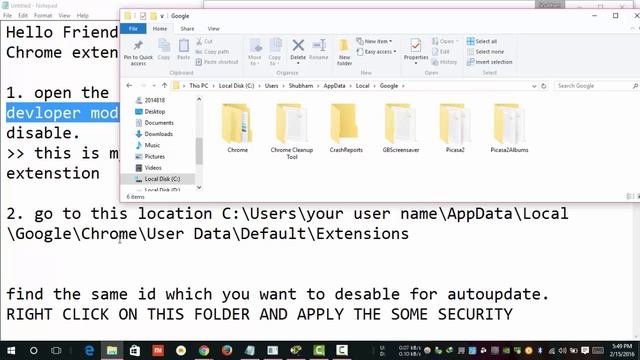
Task: Click Users in the address breadcrumb
Action: tap(271, 86)
